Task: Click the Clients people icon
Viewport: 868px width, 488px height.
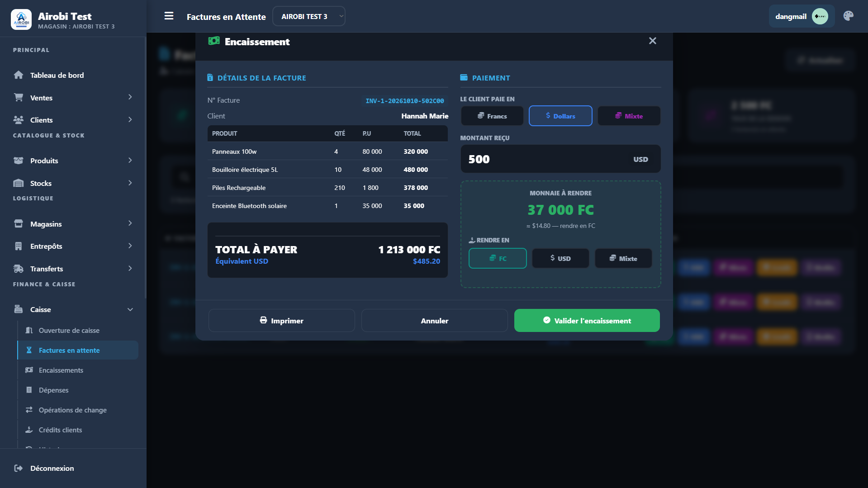Action: [19, 120]
